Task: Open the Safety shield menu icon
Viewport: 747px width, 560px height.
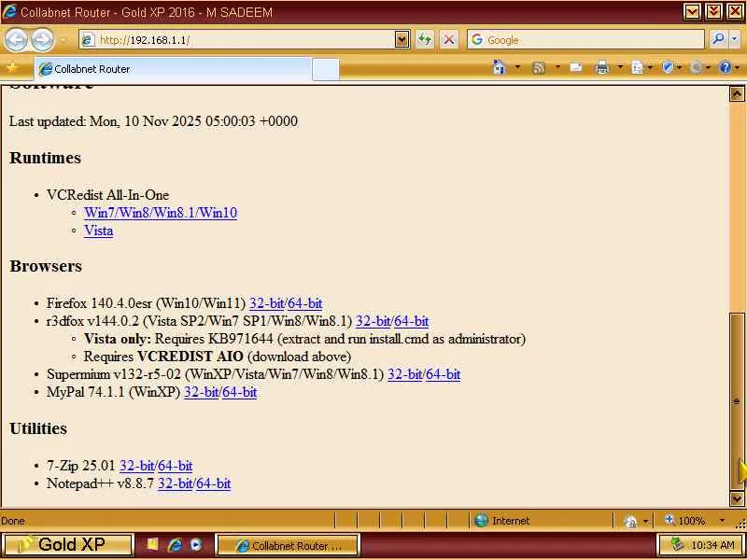Action: (670, 68)
